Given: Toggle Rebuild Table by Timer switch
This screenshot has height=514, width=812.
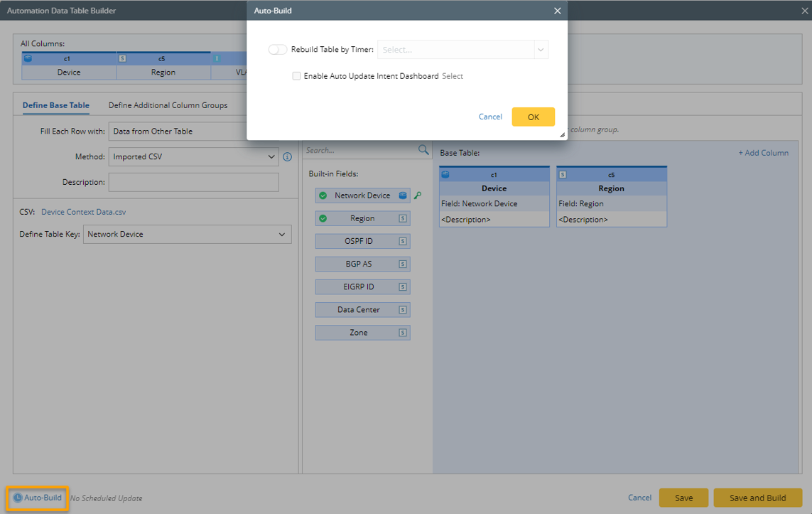Looking at the screenshot, I should tap(277, 50).
